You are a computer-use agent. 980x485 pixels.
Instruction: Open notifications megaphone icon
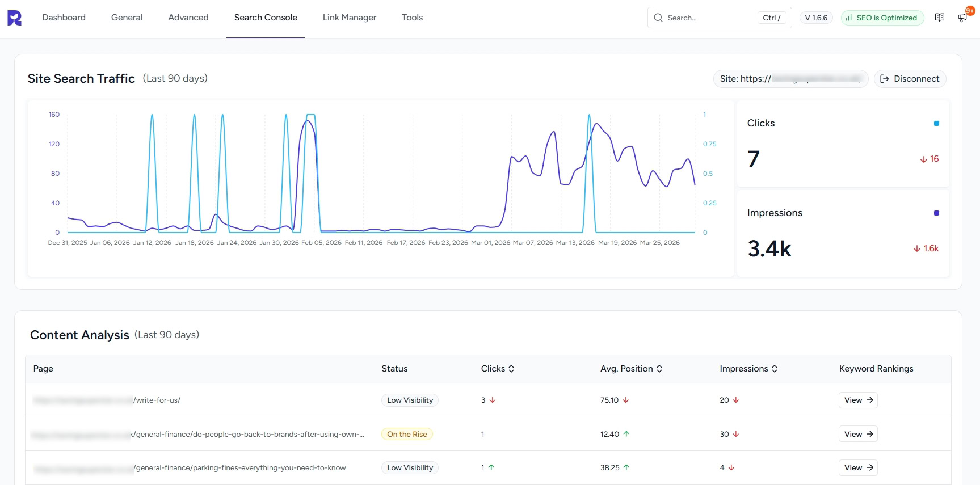[x=962, y=18]
